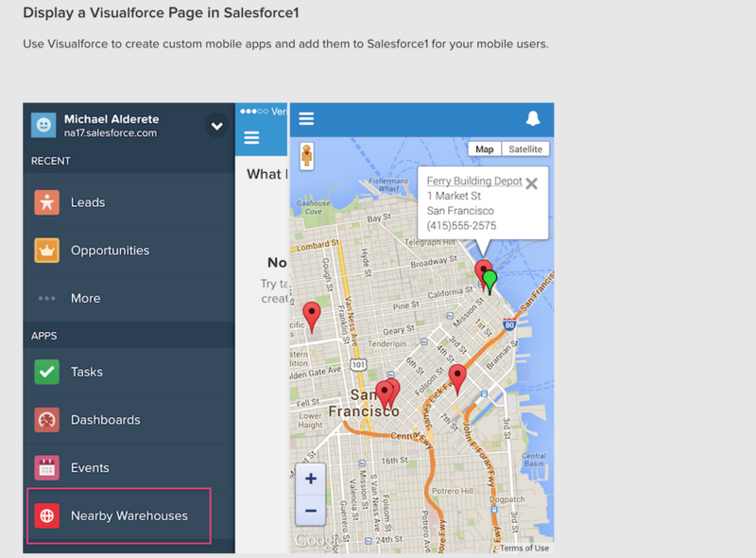
Task: Open the Nearby Warehouses globe icon
Action: [x=46, y=515]
